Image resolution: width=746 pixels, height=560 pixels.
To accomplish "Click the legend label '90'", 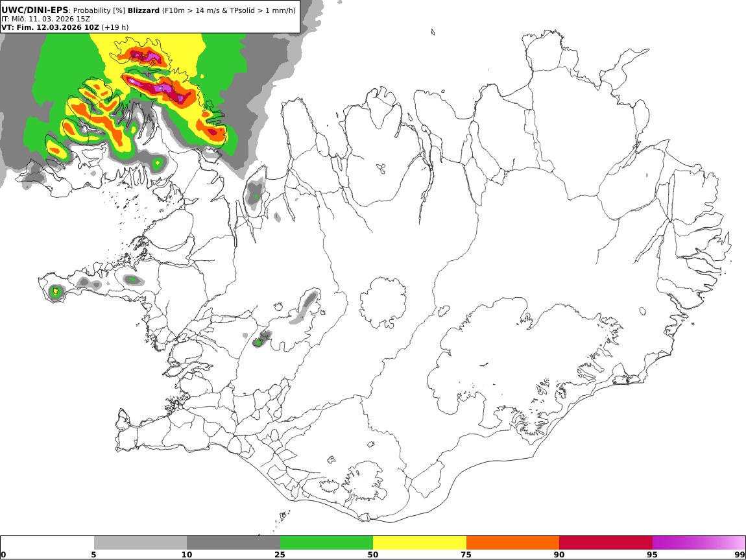I will click(x=559, y=555).
